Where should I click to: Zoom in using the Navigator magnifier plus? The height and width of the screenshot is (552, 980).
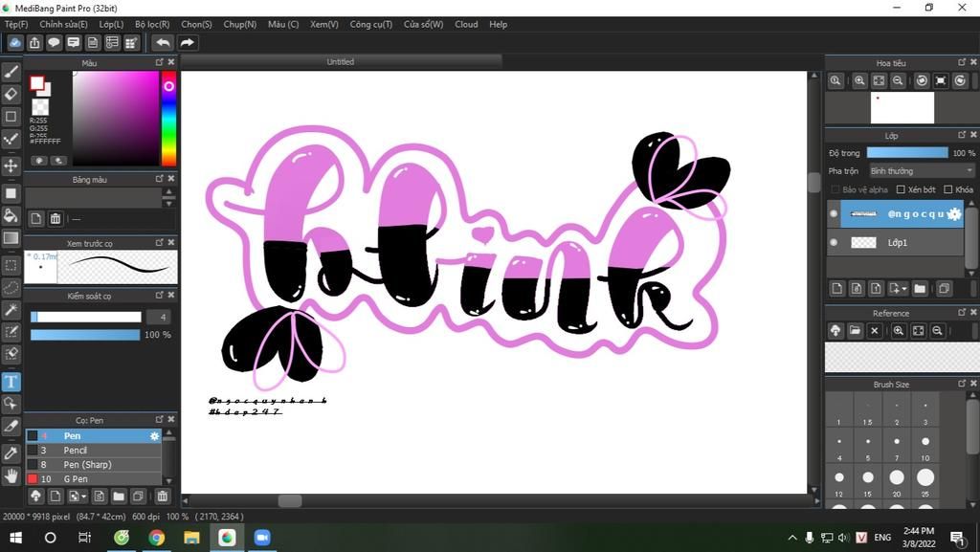point(860,80)
